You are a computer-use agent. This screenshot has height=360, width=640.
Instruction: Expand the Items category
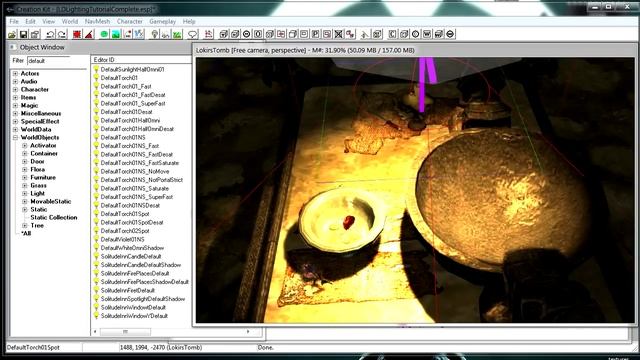click(x=16, y=98)
